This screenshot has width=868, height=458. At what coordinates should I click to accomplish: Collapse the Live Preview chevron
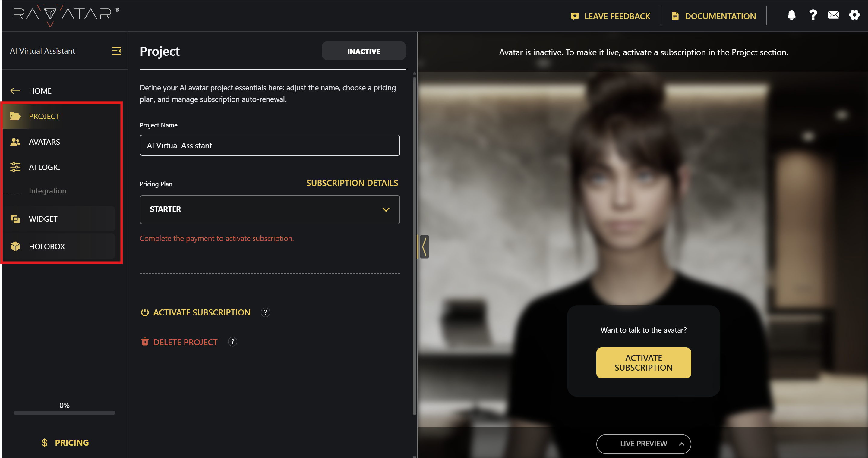click(x=681, y=444)
